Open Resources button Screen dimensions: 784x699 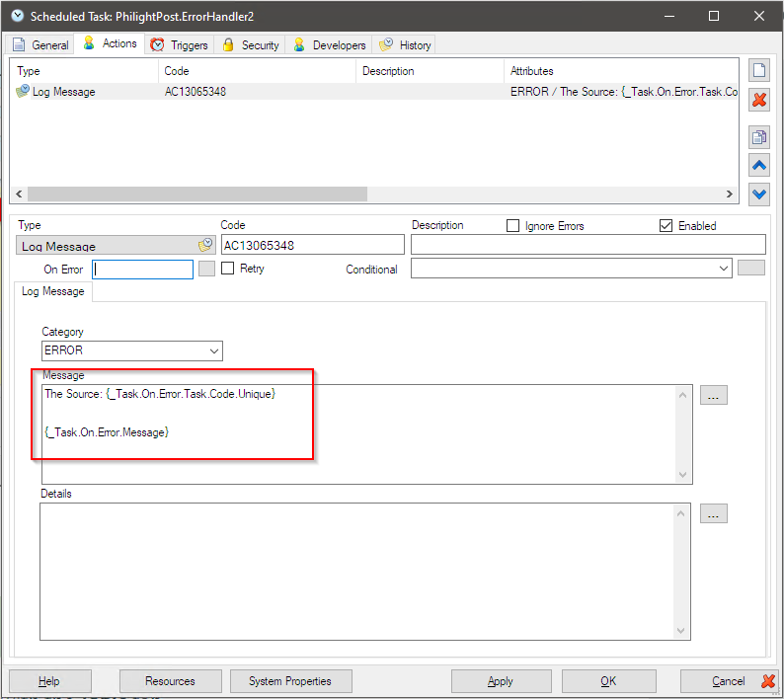click(x=171, y=681)
